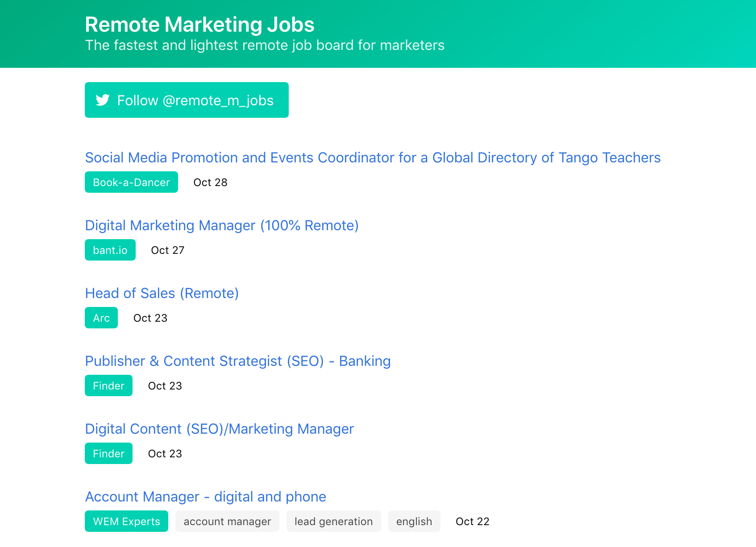
Task: Select the Book-a-Dancer company badge
Action: [x=131, y=182]
